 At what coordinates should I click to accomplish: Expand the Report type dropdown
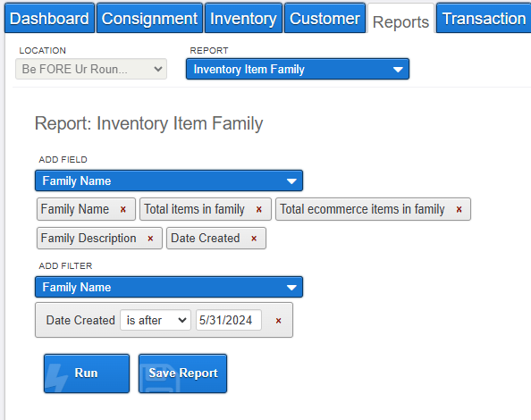298,69
